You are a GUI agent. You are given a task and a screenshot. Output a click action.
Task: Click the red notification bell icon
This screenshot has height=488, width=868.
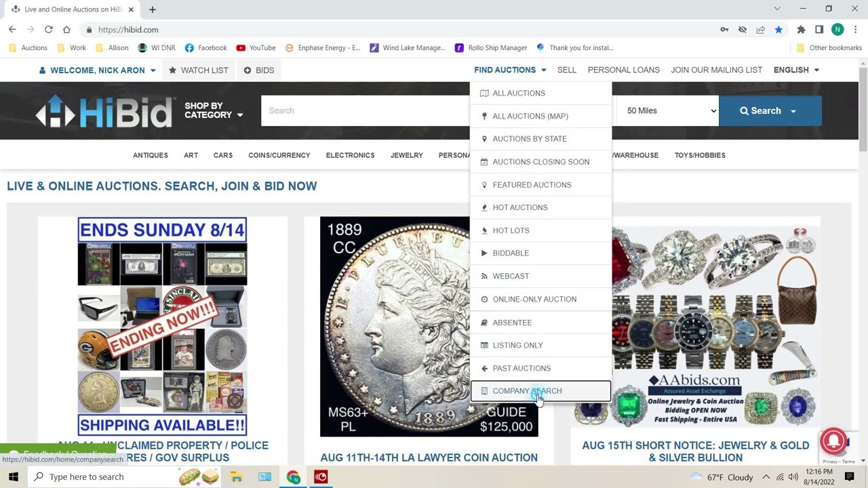tap(833, 441)
